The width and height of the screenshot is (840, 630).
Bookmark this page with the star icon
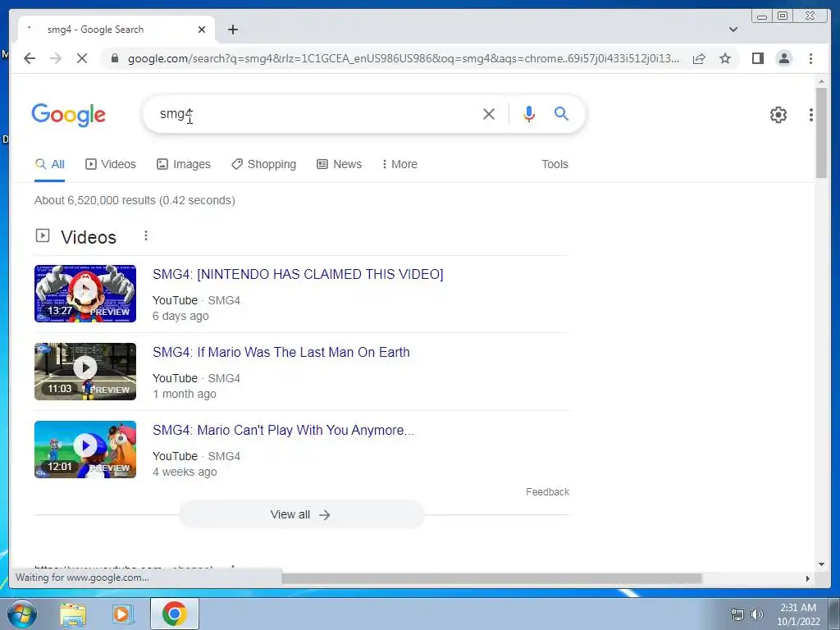[x=725, y=58]
